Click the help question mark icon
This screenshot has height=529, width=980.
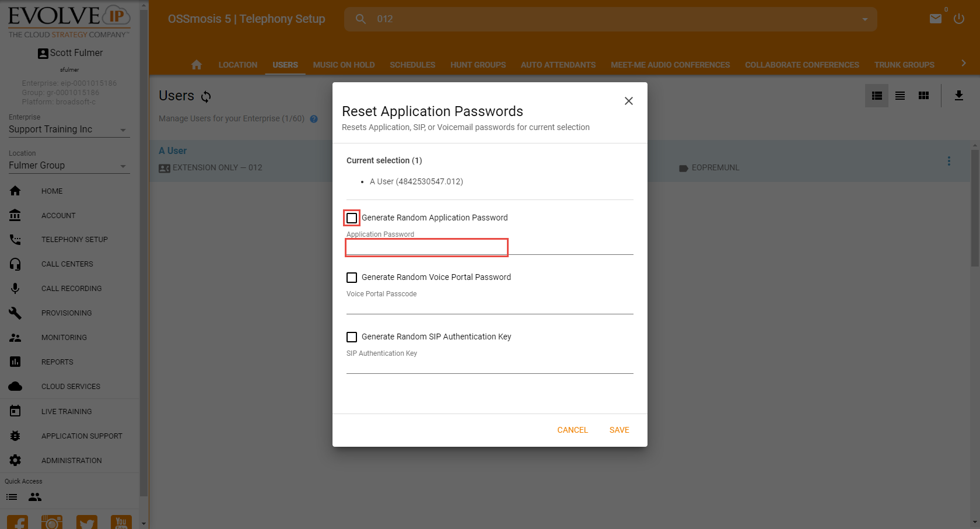pyautogui.click(x=314, y=119)
